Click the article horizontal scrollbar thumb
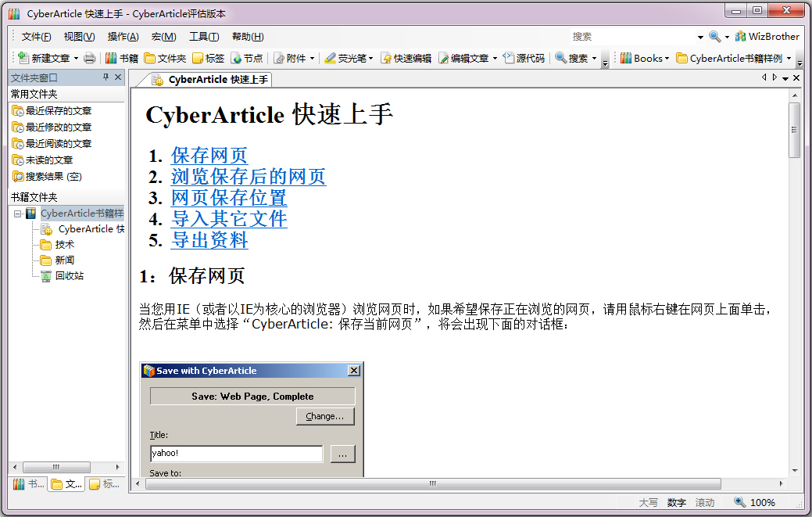812x517 pixels. (433, 483)
